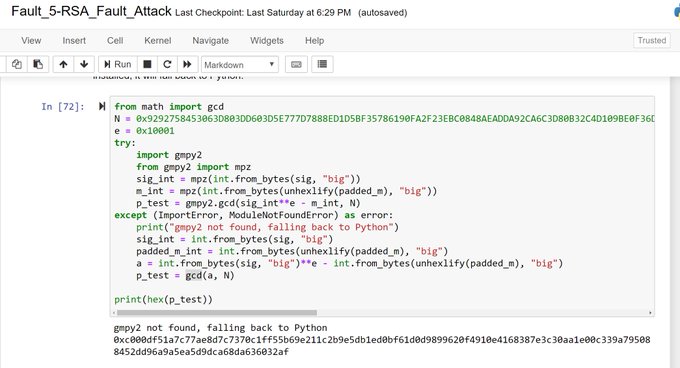Click the 'try:' code line
Screen dimensions: 680x368
tap(125, 143)
